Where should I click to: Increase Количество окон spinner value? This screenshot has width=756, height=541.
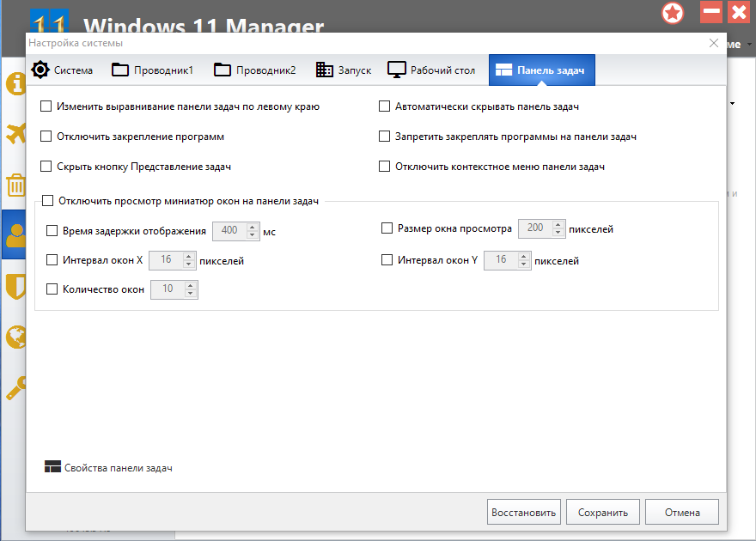click(191, 285)
